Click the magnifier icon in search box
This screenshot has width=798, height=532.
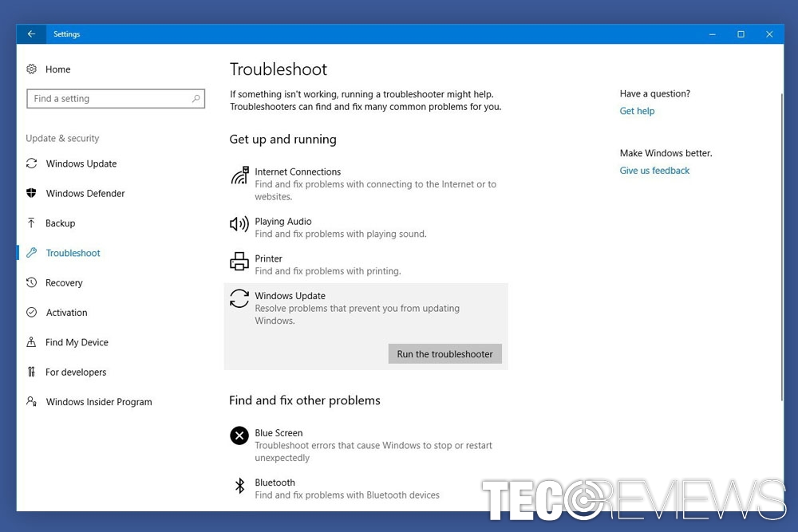196,99
